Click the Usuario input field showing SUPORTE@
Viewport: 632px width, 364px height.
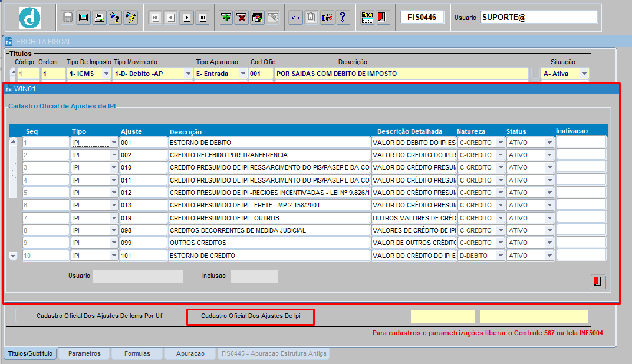[x=539, y=17]
